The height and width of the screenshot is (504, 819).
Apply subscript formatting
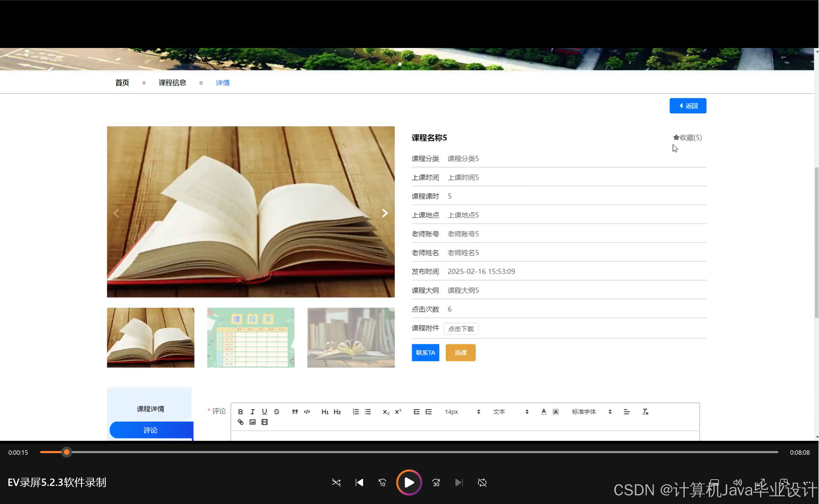click(x=386, y=412)
